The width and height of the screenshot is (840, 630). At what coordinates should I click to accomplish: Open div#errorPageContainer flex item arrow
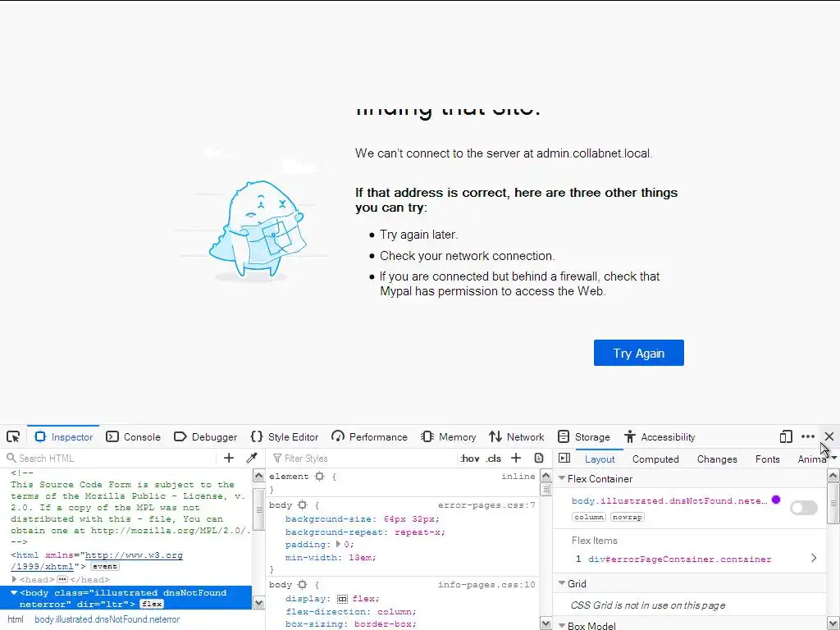(814, 558)
